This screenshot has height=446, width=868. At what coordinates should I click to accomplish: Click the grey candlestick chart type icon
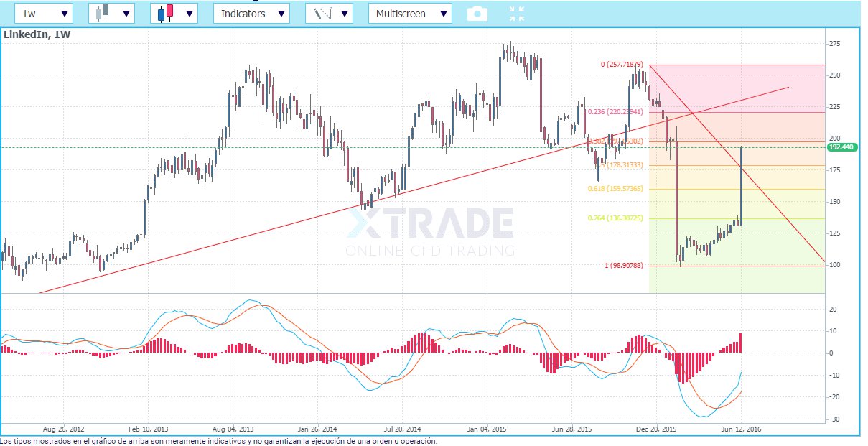[103, 12]
